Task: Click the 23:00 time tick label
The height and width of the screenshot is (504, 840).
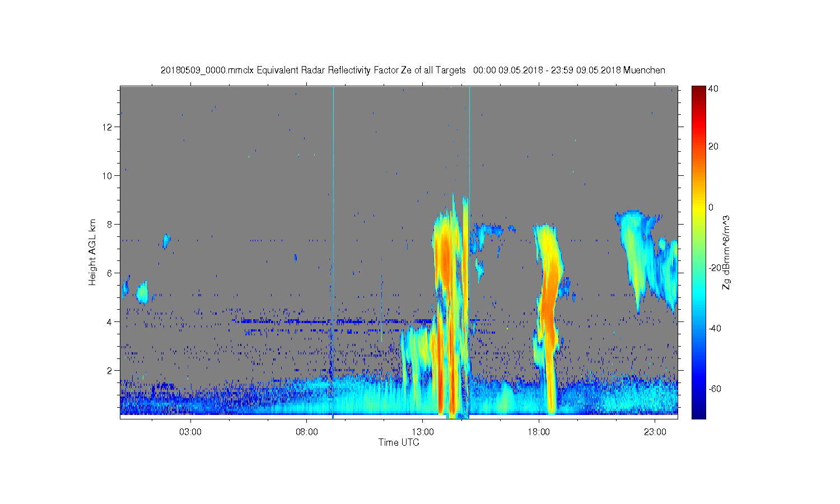Action: point(655,432)
